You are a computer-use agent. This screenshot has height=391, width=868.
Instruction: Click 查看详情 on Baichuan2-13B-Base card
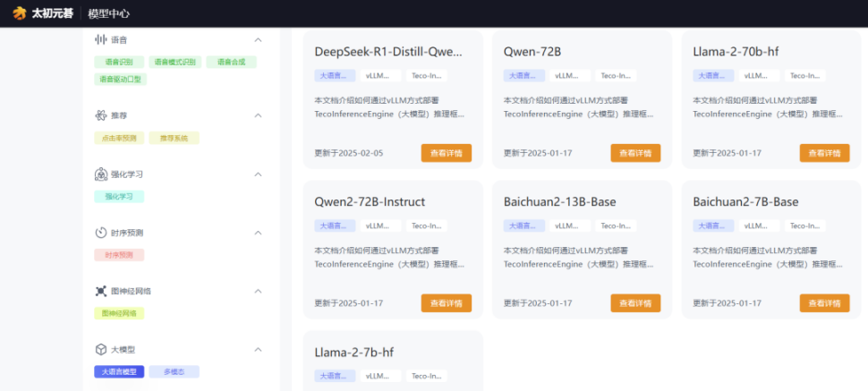pyautogui.click(x=635, y=303)
